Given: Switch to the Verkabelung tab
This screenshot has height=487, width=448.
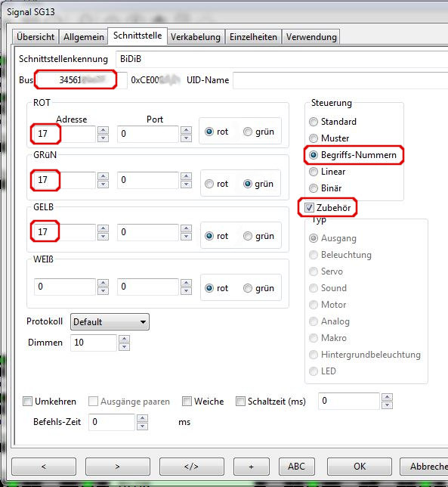Looking at the screenshot, I should coord(196,37).
